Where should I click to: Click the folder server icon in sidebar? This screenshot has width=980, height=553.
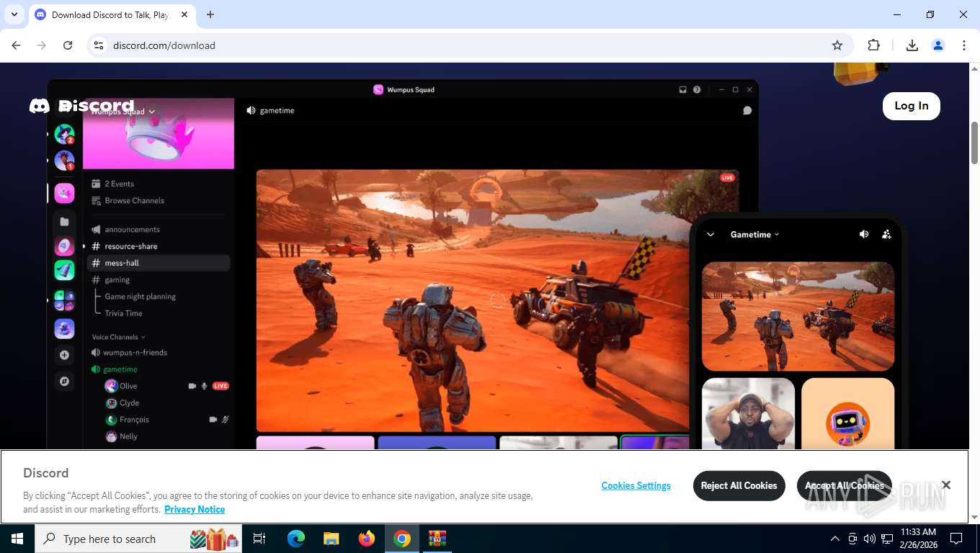(64, 222)
